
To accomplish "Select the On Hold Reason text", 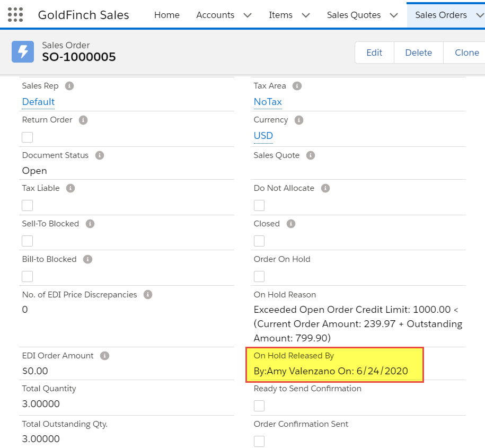I will 358,323.
